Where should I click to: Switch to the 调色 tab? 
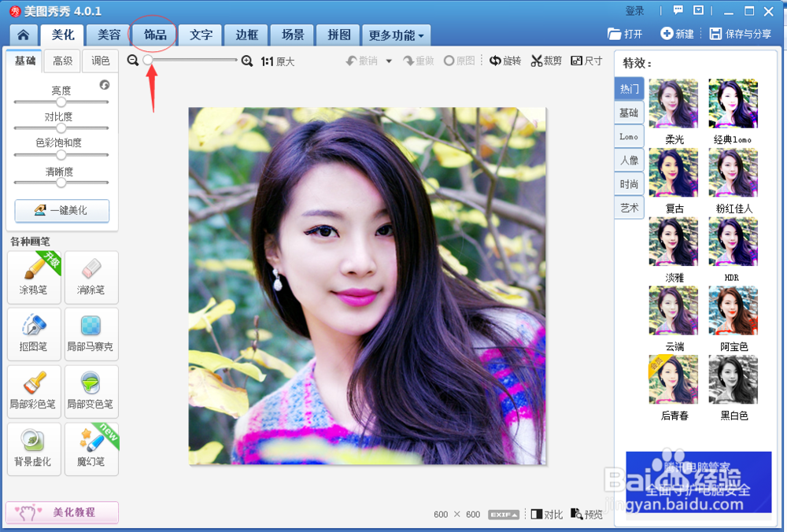100,61
